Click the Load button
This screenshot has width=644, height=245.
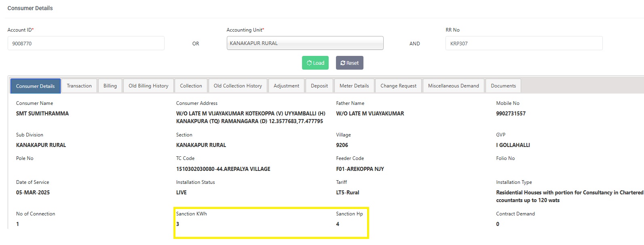point(315,63)
